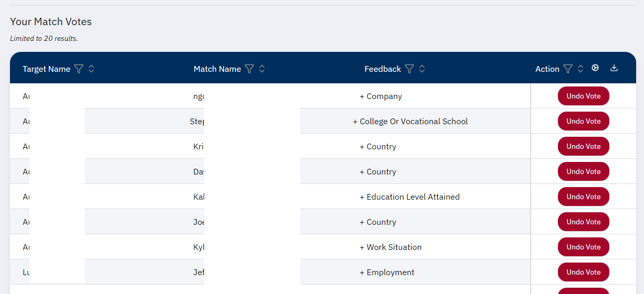
Task: Click the Target Name column header text
Action: coord(46,69)
